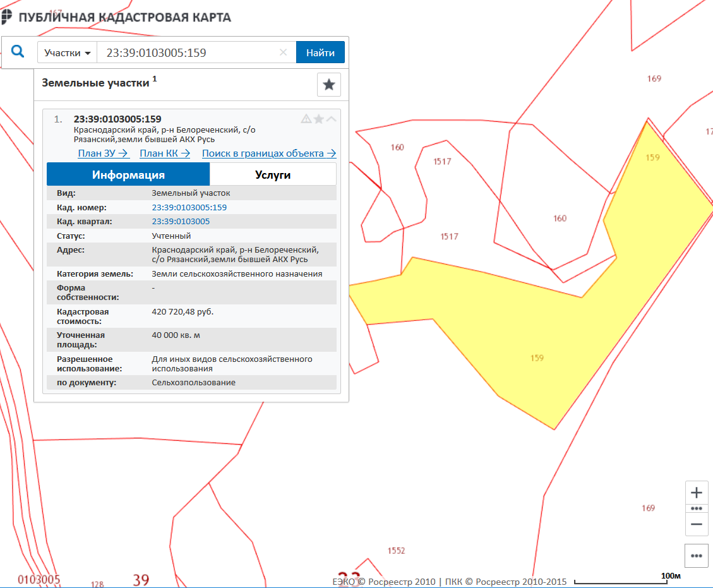The height and width of the screenshot is (588, 713).
Task: Open cadastral quarter link 23:39:0103005
Action: (181, 222)
